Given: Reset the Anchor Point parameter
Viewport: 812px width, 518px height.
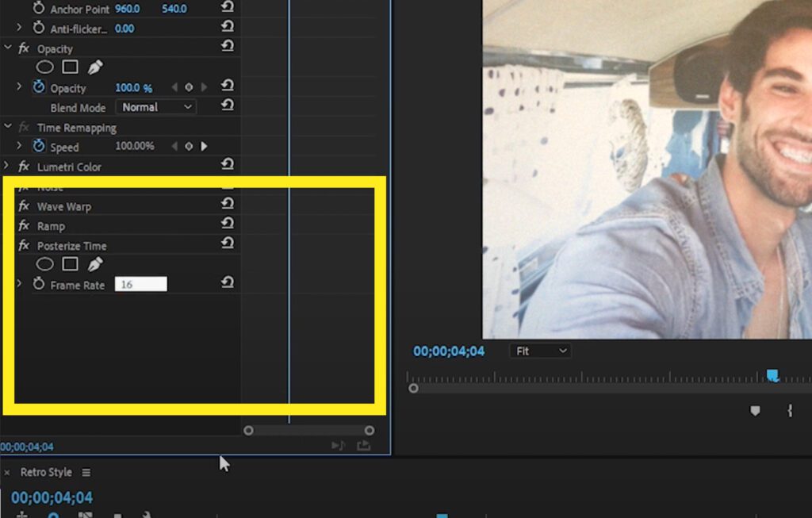Looking at the screenshot, I should [x=228, y=8].
